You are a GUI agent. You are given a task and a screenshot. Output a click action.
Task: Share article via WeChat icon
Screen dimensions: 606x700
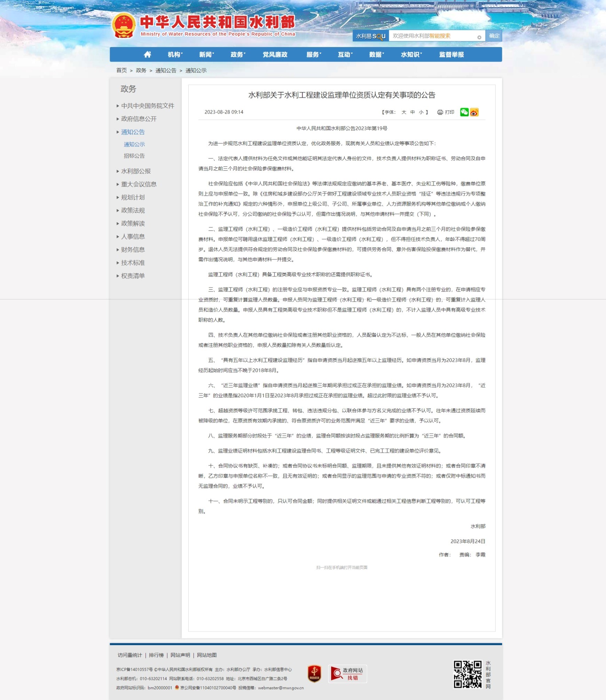(x=464, y=112)
